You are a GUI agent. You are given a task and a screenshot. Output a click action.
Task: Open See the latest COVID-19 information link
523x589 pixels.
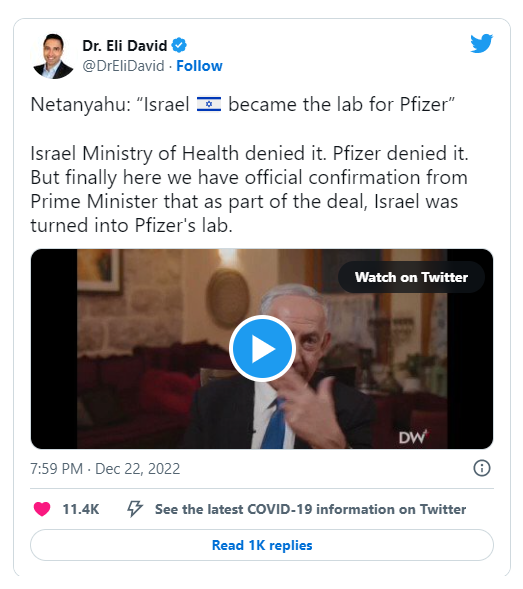[310, 509]
